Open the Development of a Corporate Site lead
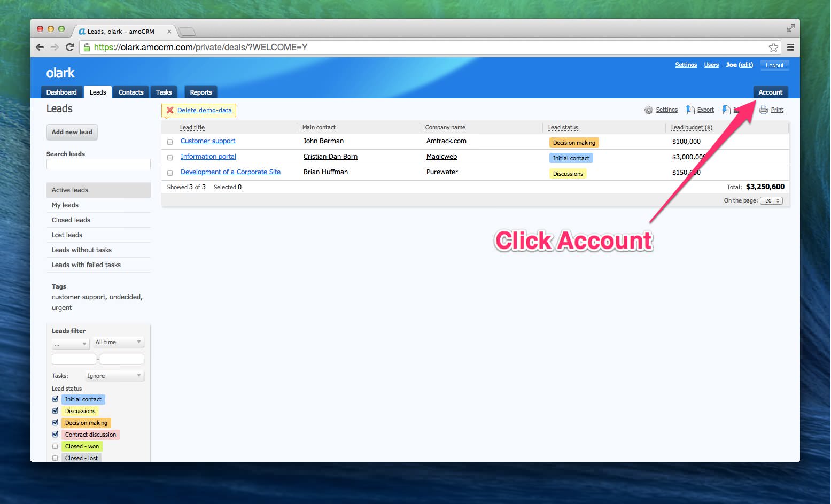This screenshot has width=831, height=504. [230, 172]
